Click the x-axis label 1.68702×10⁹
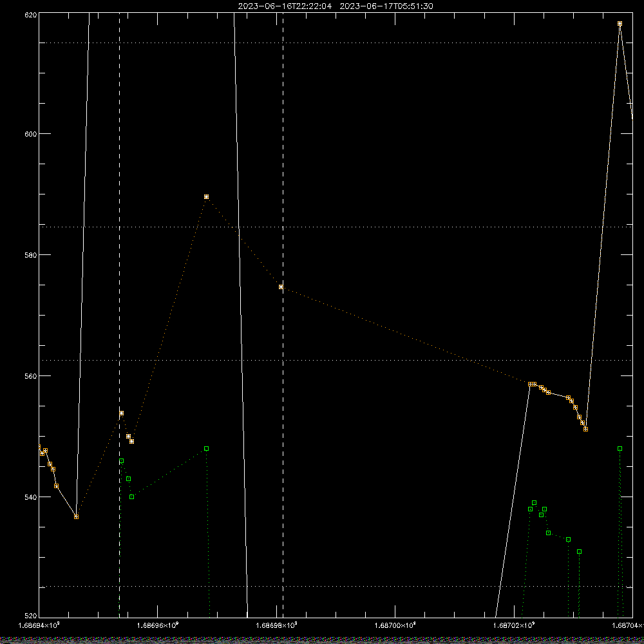 tap(514, 625)
